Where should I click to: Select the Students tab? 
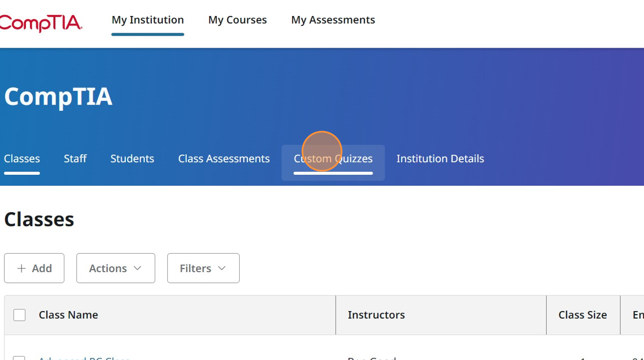pyautogui.click(x=132, y=159)
